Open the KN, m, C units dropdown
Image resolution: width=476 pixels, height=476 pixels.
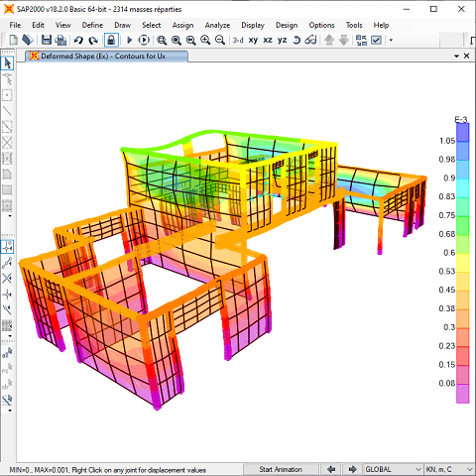(x=450, y=469)
